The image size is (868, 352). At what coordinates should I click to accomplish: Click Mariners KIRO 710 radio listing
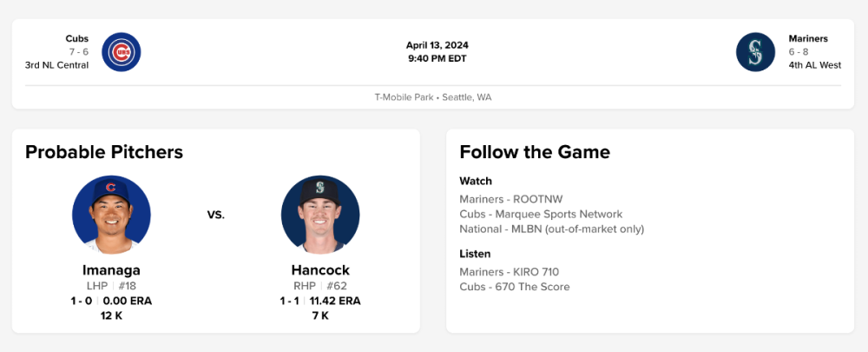tap(509, 272)
